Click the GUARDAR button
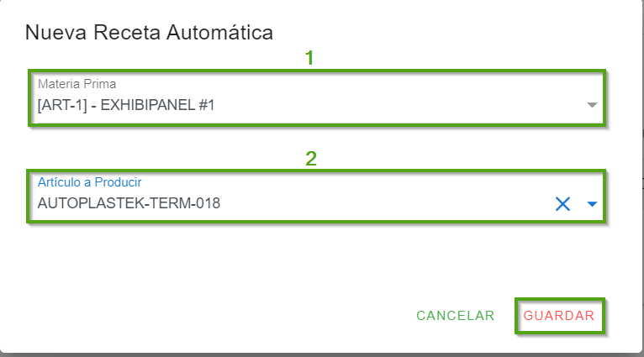Viewport: 644px width, 357px height. [x=559, y=316]
